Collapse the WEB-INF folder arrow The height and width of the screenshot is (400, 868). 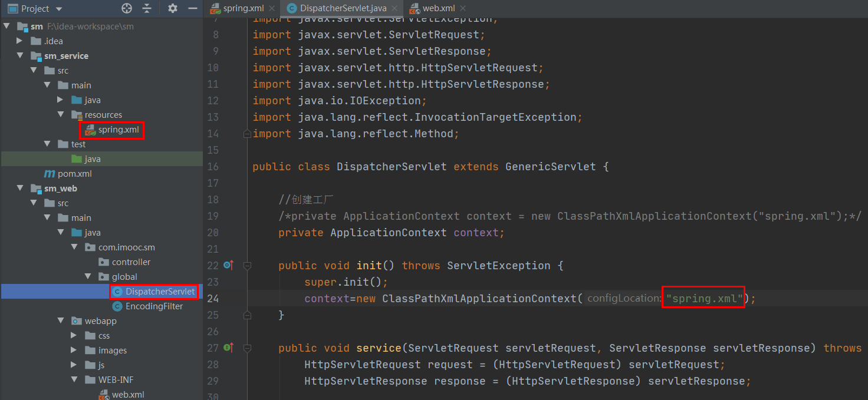click(74, 380)
